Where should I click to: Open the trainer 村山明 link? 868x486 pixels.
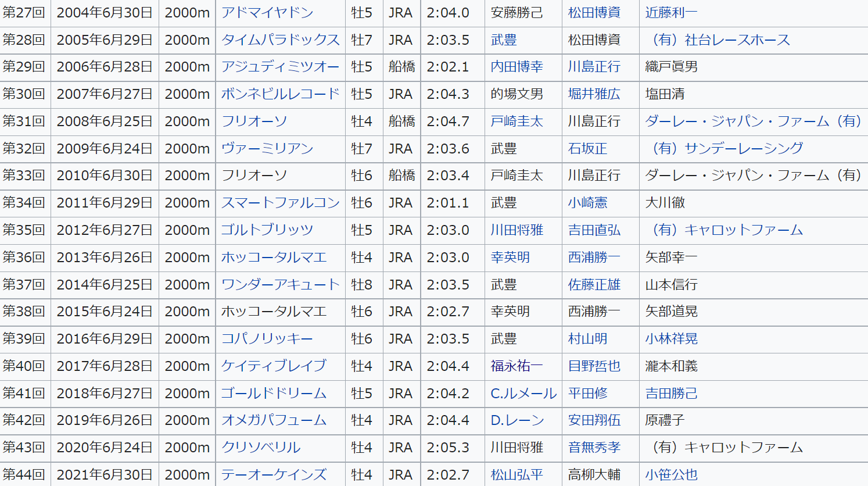tap(588, 338)
